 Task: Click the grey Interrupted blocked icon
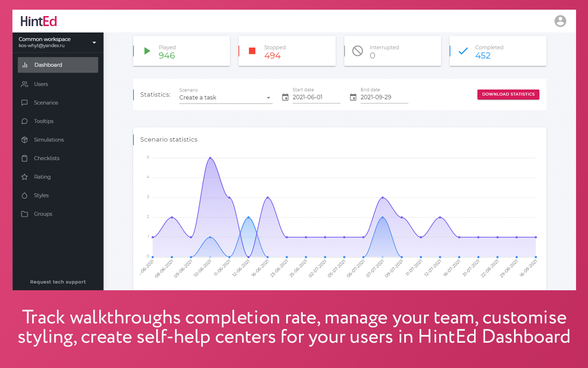click(x=357, y=51)
